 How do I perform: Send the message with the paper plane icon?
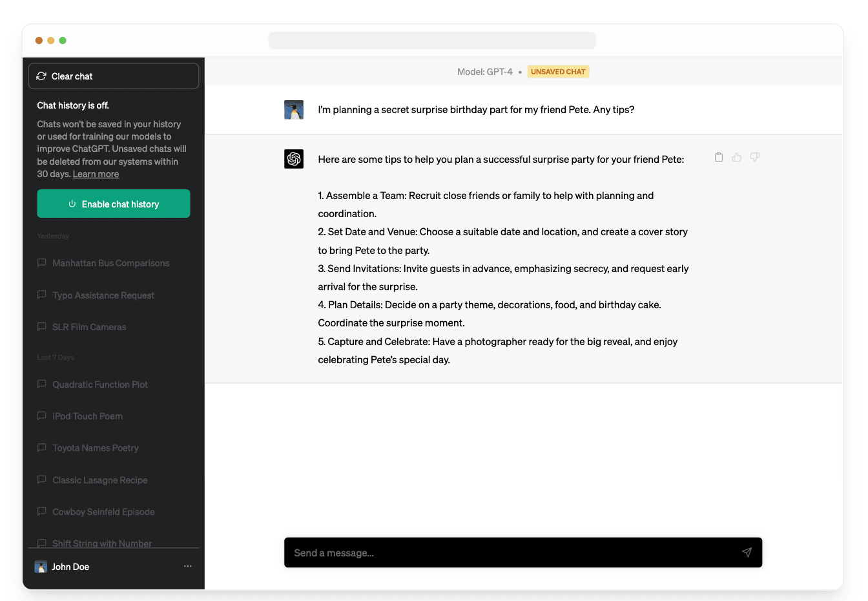pos(747,553)
